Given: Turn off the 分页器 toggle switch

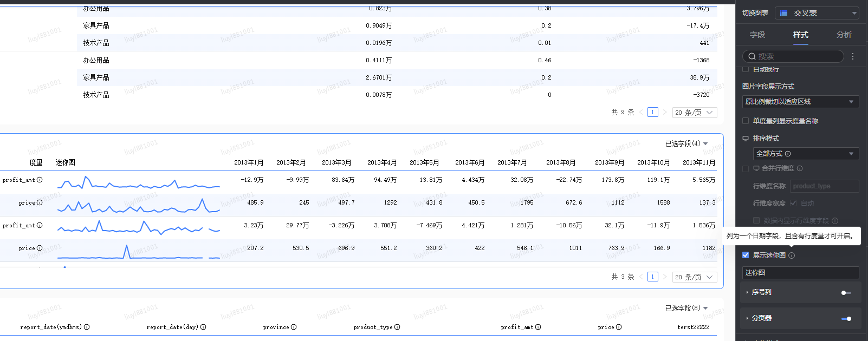Looking at the screenshot, I should 846,318.
